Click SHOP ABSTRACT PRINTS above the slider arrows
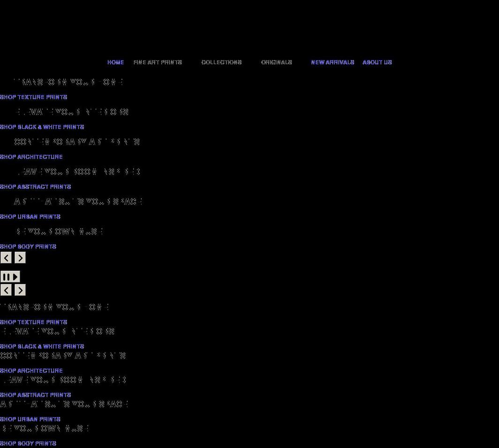 coord(35,187)
